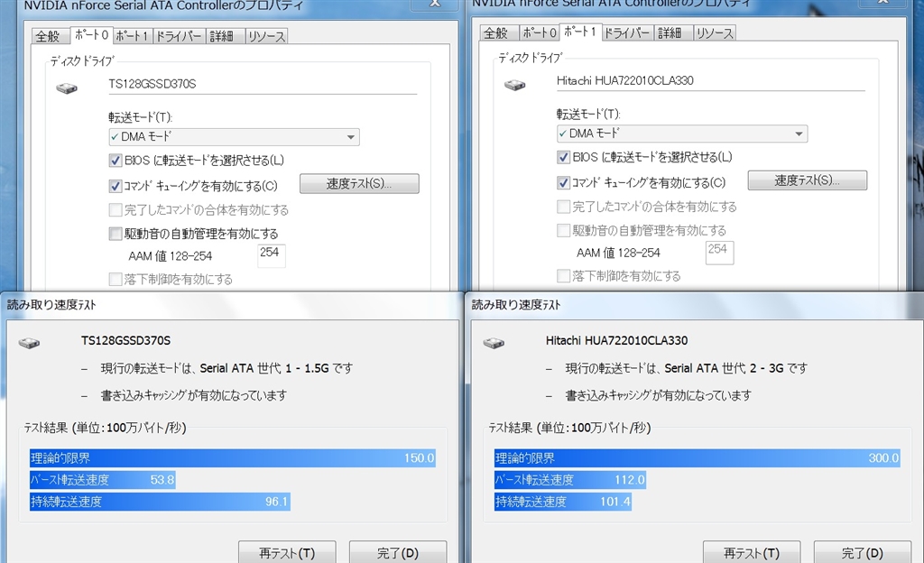The width and height of the screenshot is (924, 563).
Task: Toggle BIOS transfer mode checkbox in right window
Action: click(x=563, y=157)
